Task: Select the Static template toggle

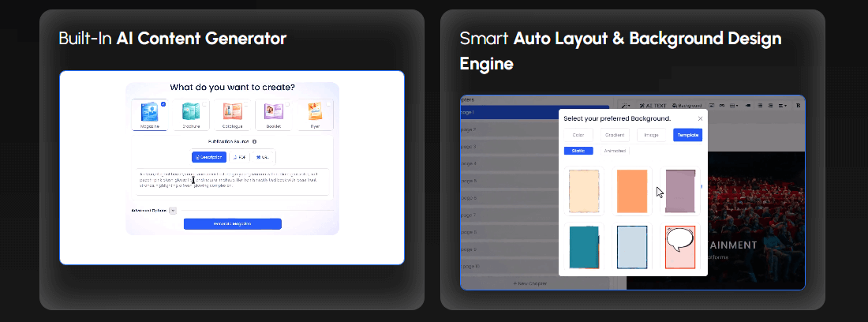Action: point(578,151)
